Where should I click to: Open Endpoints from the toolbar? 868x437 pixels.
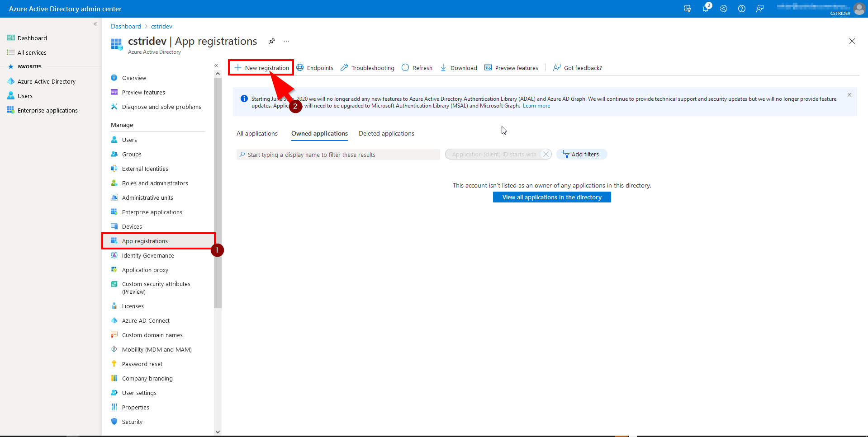[x=315, y=68]
